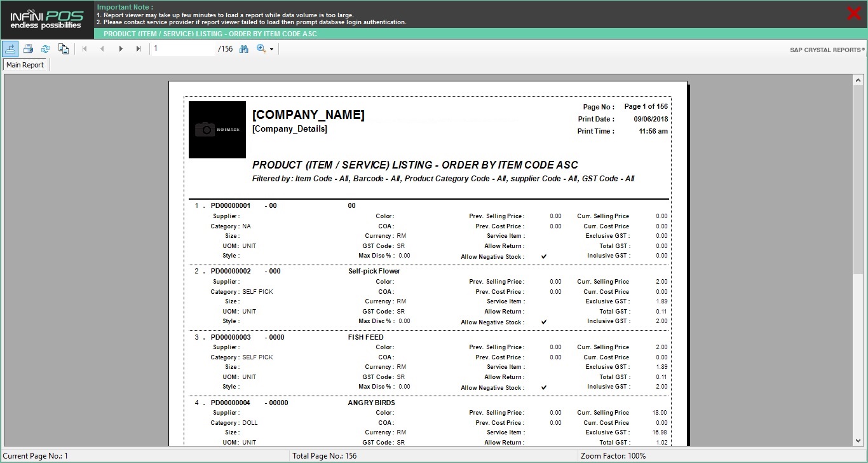This screenshot has width=868, height=463.
Task: Click the 'Page 1 of 156' text
Action: pos(646,106)
